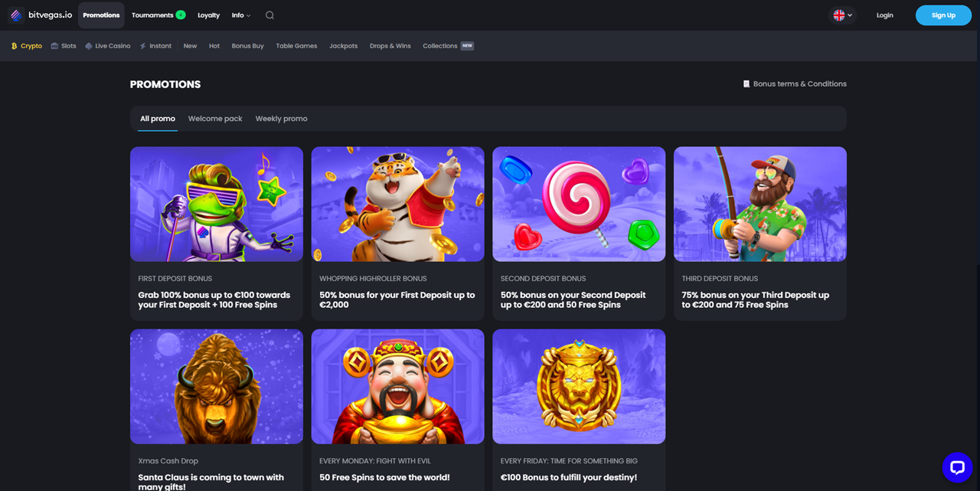
Task: Select the Crypto games category icon
Action: (14, 45)
